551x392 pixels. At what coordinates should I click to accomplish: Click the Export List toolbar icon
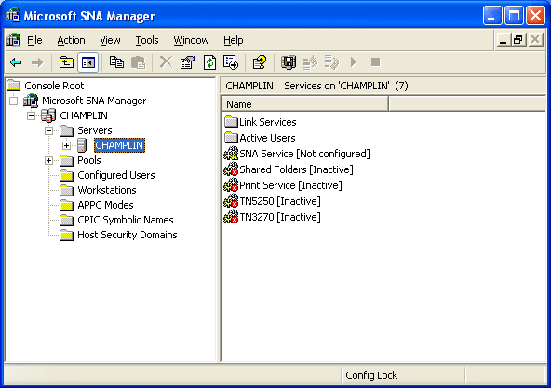click(231, 63)
